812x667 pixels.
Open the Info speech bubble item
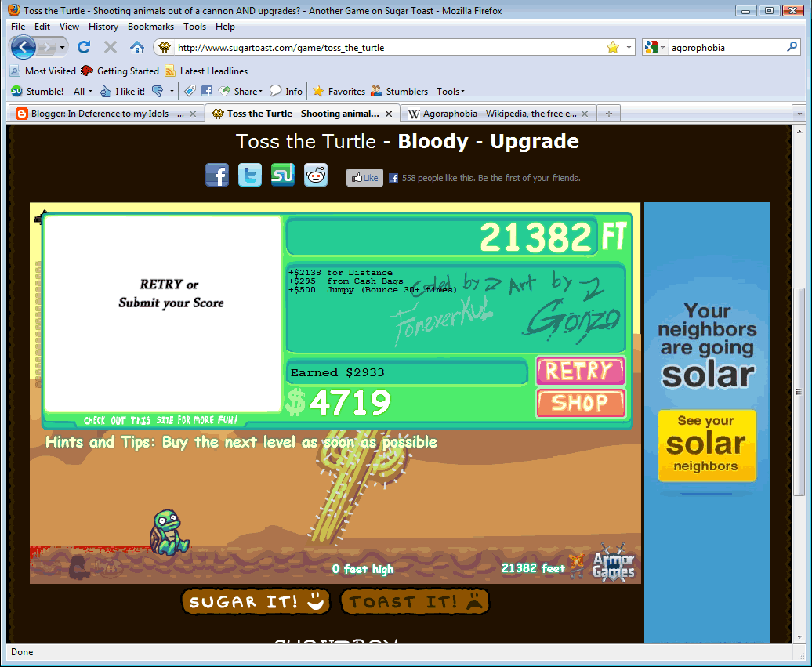286,91
